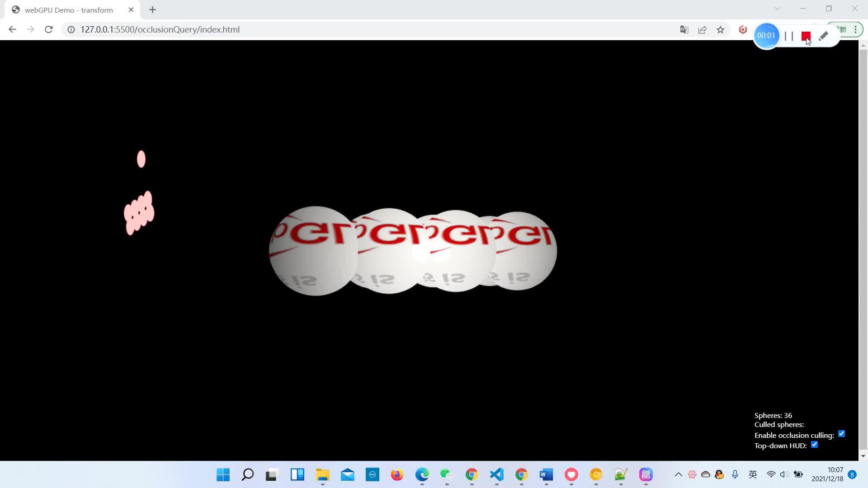The height and width of the screenshot is (488, 868).
Task: Click the Google Translate icon in address bar
Action: pyautogui.click(x=684, y=30)
